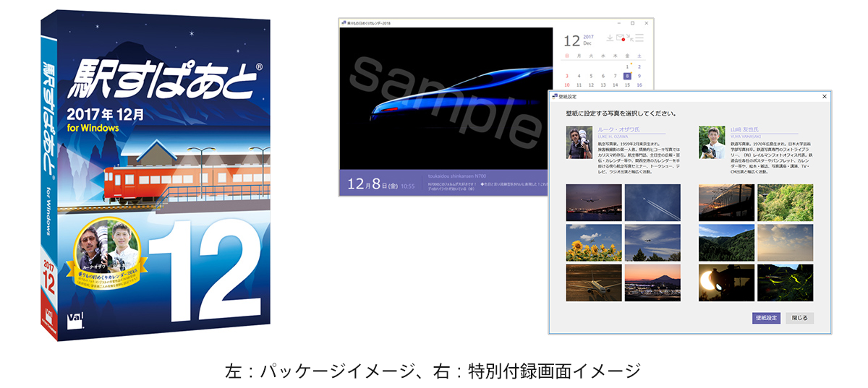Pick the airplane on runway photo
This screenshot has width=868, height=388.
point(593,282)
